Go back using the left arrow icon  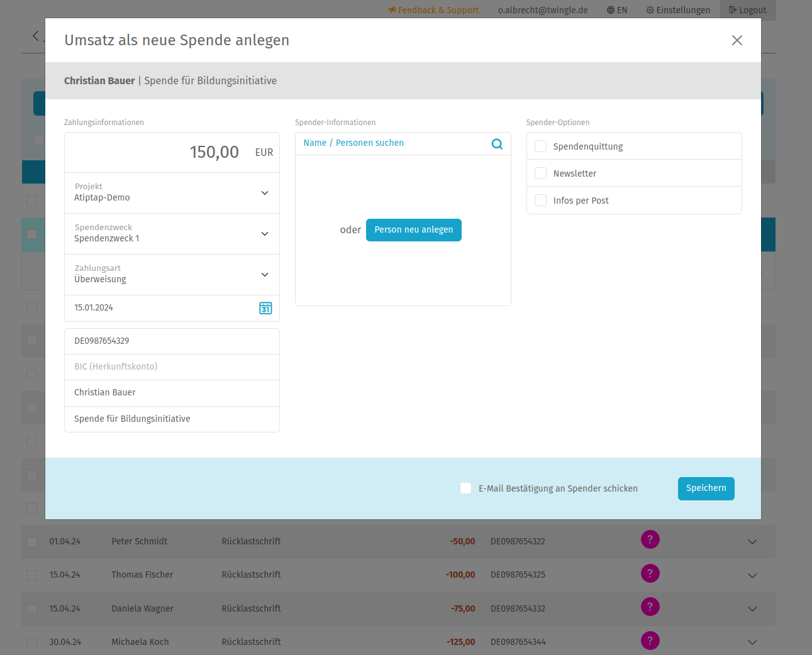[x=36, y=36]
